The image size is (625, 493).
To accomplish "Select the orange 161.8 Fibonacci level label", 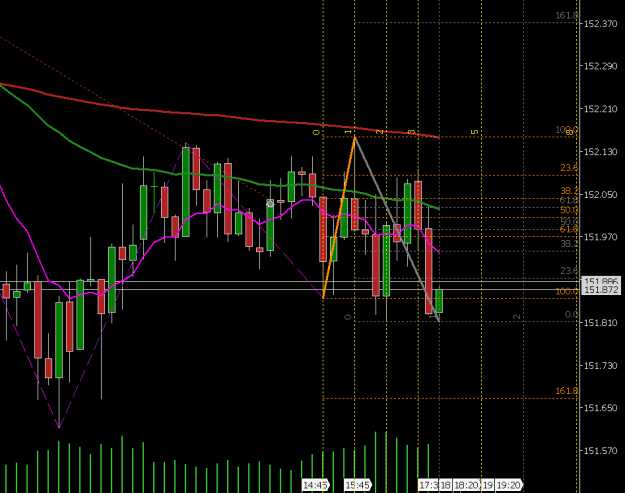I will click(566, 391).
